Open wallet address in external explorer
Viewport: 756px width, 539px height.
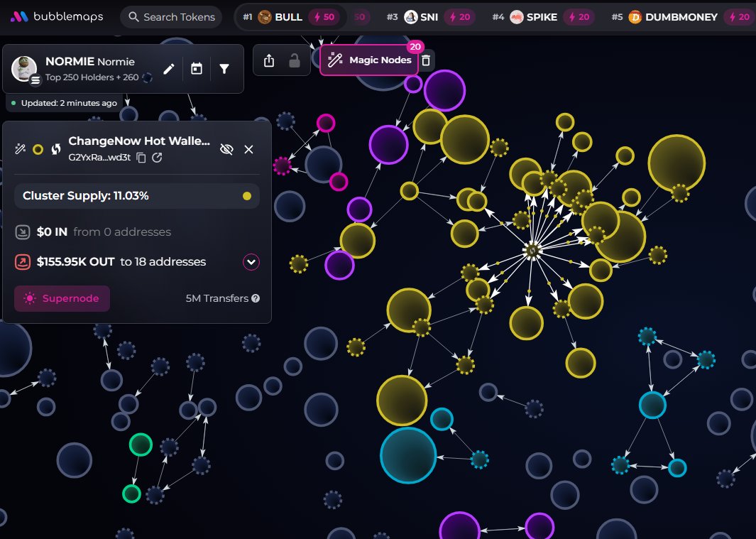pos(158,157)
